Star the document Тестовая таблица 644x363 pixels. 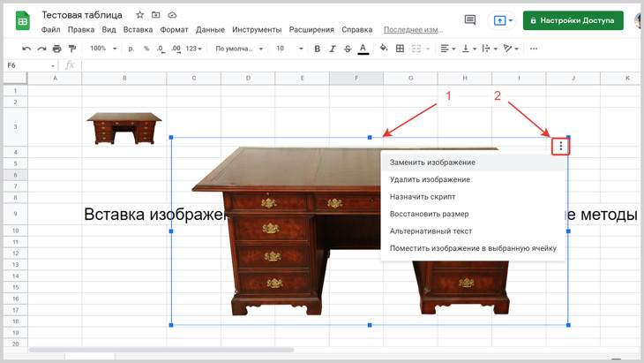pos(139,15)
